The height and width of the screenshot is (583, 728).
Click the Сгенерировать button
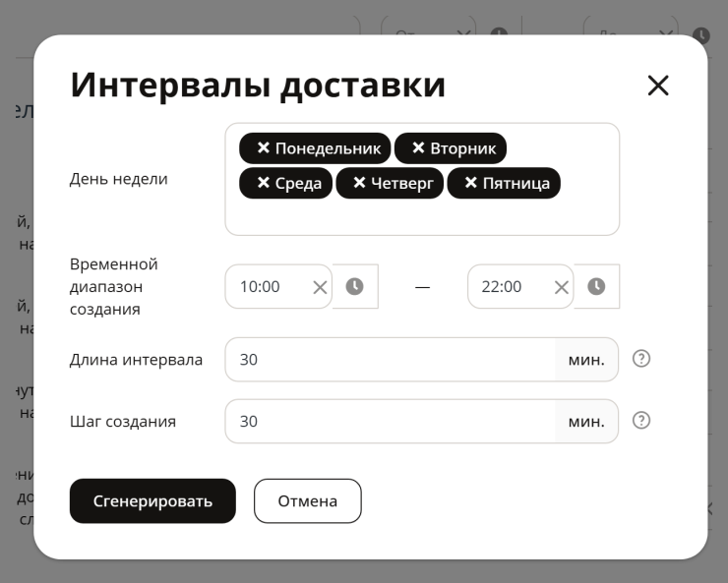click(152, 500)
